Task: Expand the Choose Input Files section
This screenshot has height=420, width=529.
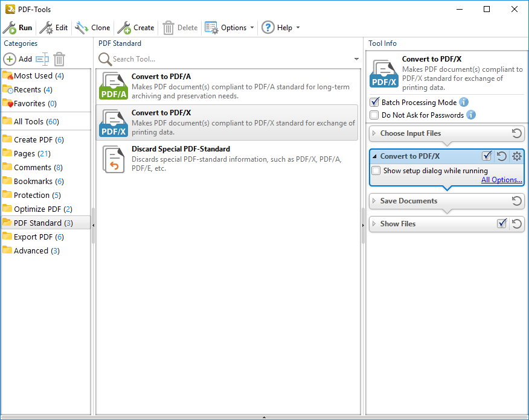Action: pos(374,133)
